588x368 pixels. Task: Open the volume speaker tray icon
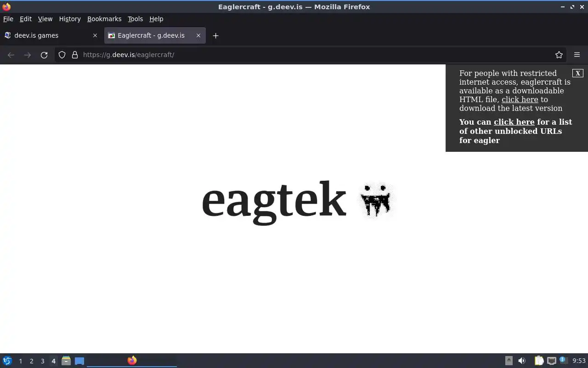point(522,361)
